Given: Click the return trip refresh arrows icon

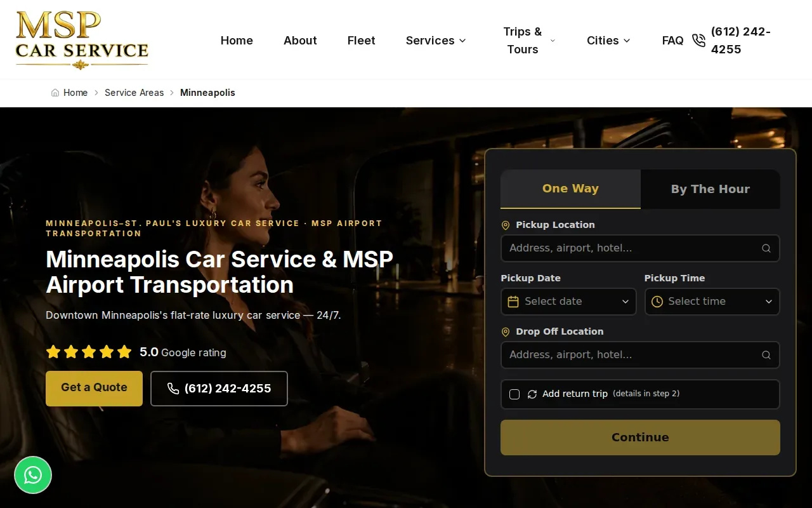Looking at the screenshot, I should pyautogui.click(x=532, y=394).
